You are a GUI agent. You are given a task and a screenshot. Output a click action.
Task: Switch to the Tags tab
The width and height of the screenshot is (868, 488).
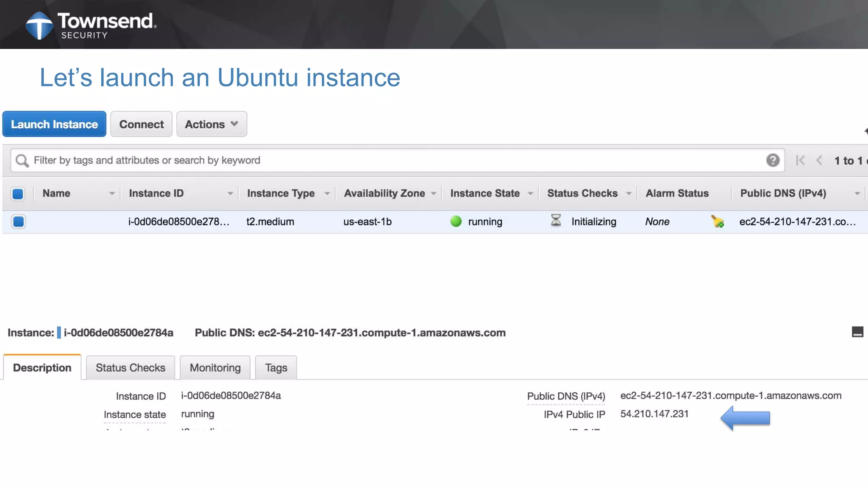tap(276, 368)
